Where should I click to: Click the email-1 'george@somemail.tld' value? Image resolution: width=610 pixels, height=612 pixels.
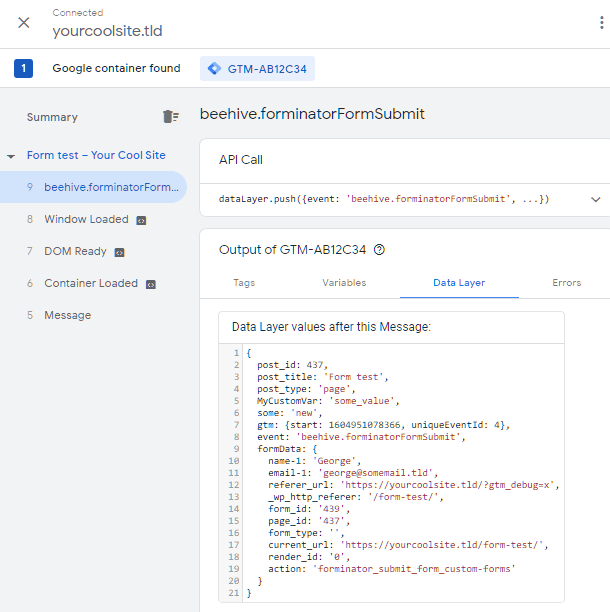(378, 473)
